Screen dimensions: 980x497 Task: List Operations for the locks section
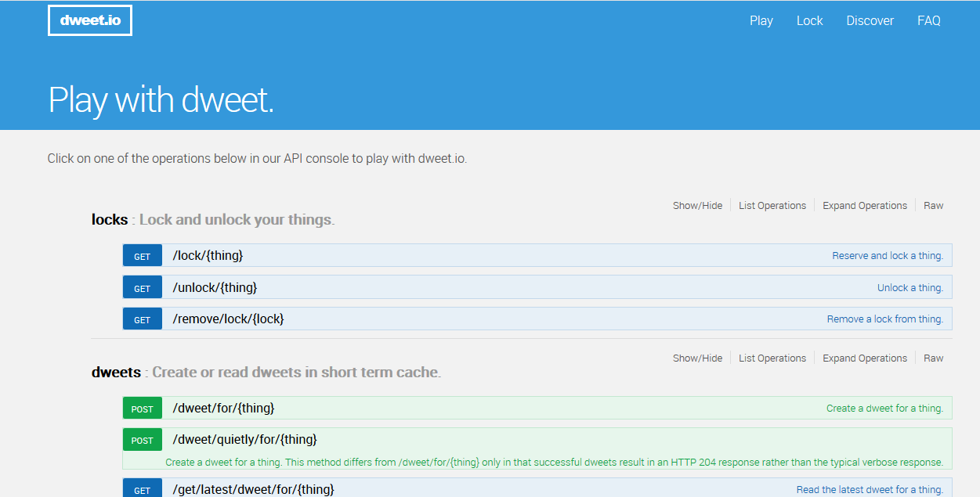(x=772, y=206)
